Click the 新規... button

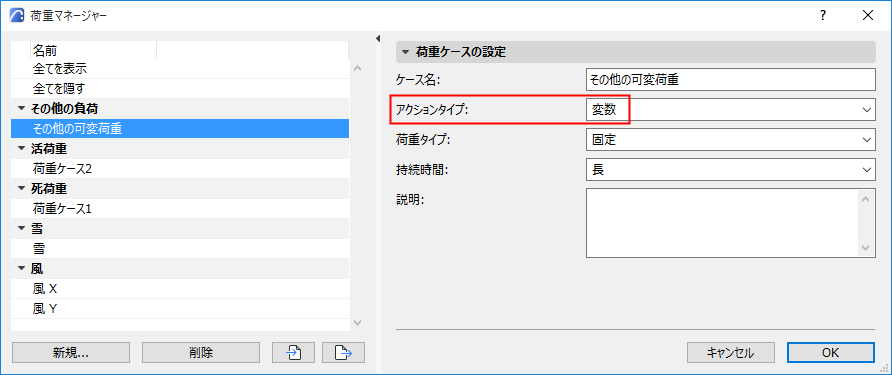pos(71,353)
